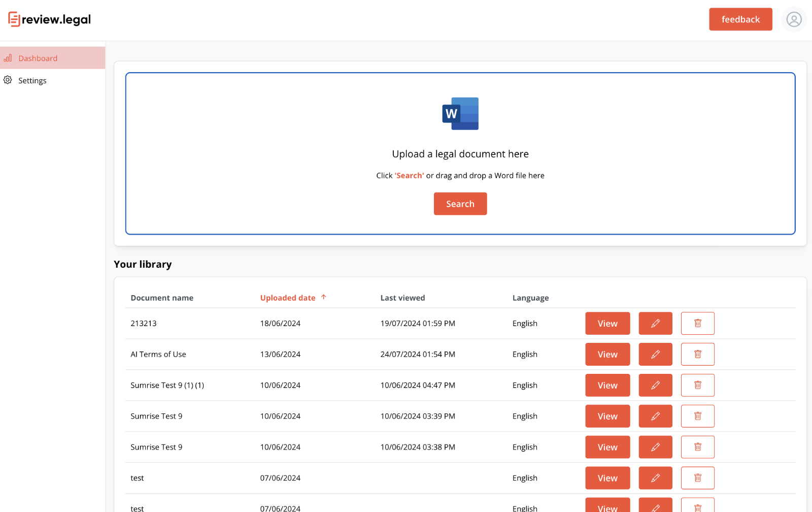View the 213213 document
The height and width of the screenshot is (512, 812).
607,324
